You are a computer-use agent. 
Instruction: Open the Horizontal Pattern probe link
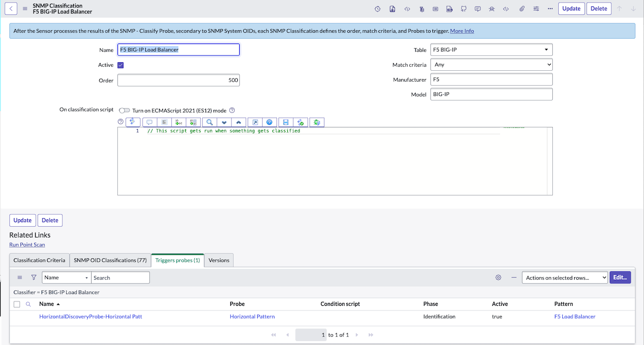click(252, 316)
